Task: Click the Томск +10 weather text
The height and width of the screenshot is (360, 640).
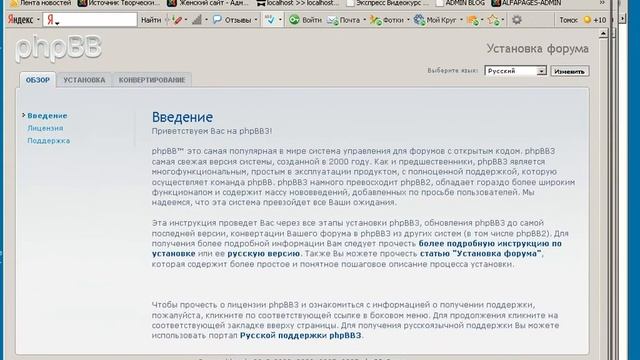Action: (x=582, y=20)
